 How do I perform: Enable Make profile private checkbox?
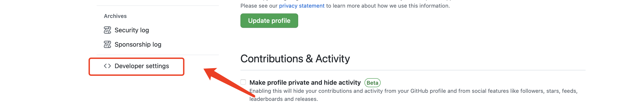click(243, 82)
